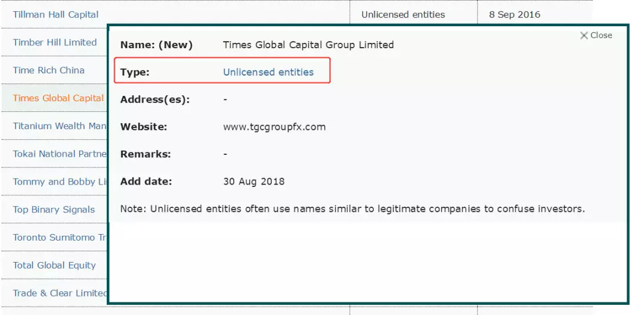
Task: Open Trade & Clear Limited entry
Action: [x=60, y=294]
